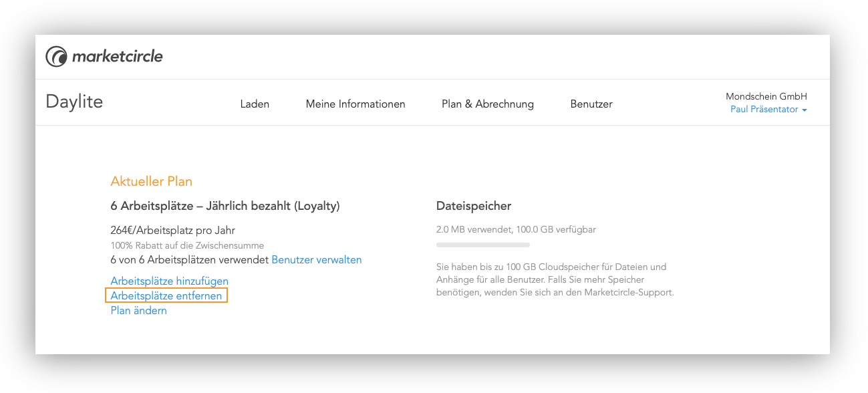
Task: Select '2.0 MB verwendet, 100.0 GB verfügbar' text
Action: click(516, 229)
